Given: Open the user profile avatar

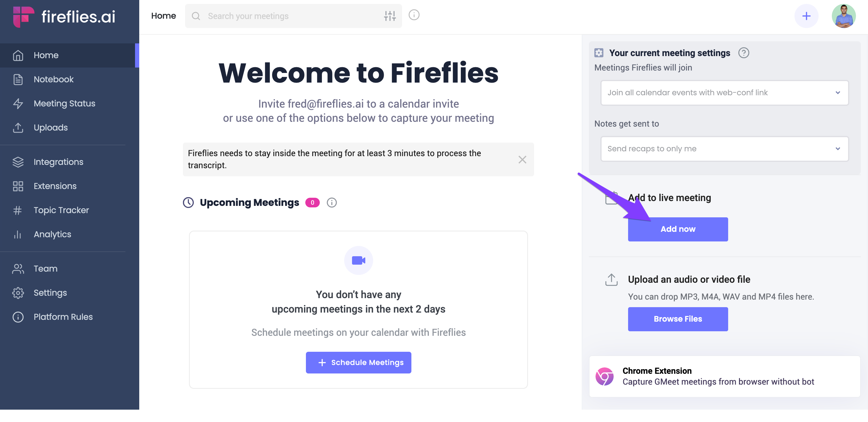Looking at the screenshot, I should [x=843, y=16].
